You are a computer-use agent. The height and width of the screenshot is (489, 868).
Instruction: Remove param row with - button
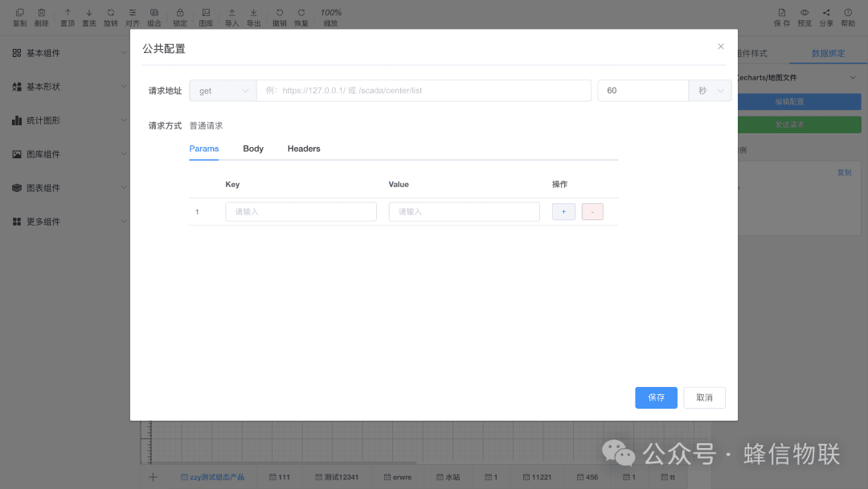pos(592,212)
